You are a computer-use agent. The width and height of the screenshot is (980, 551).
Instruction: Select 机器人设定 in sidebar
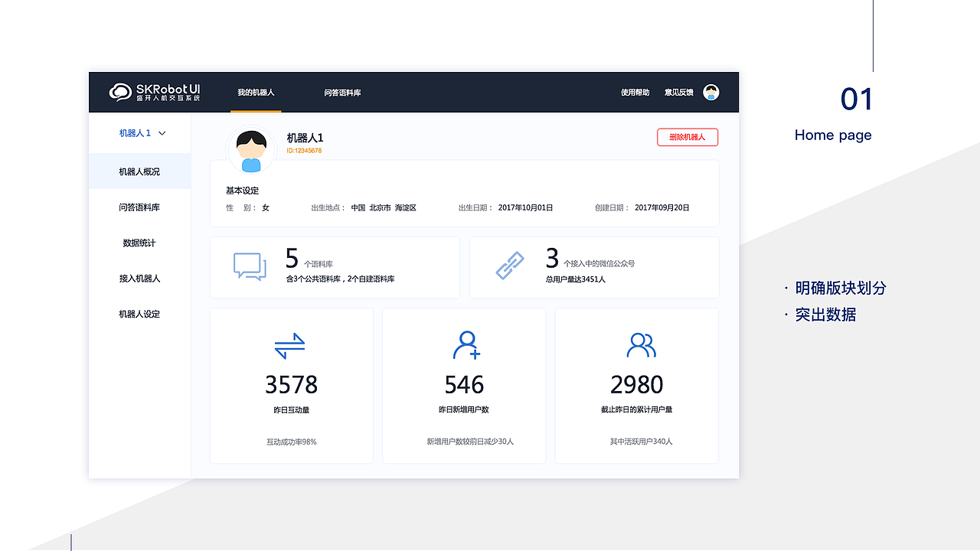pyautogui.click(x=139, y=314)
